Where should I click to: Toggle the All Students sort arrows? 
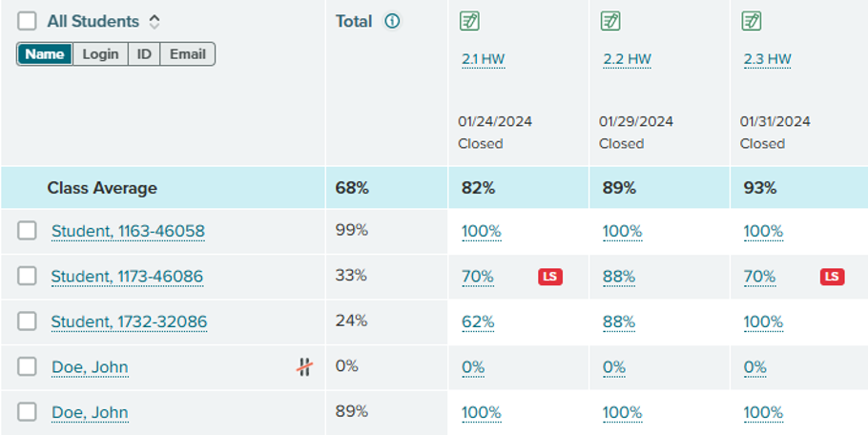coord(155,22)
